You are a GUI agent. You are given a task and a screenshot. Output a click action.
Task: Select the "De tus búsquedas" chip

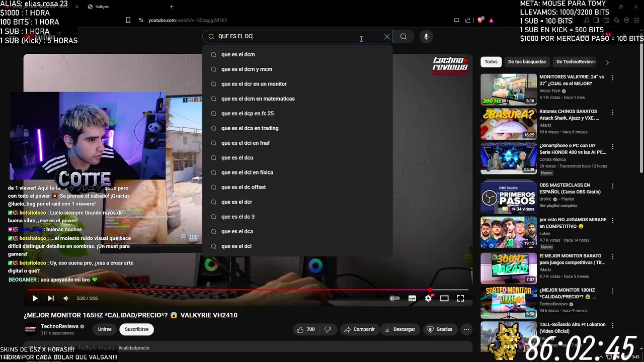click(527, 62)
